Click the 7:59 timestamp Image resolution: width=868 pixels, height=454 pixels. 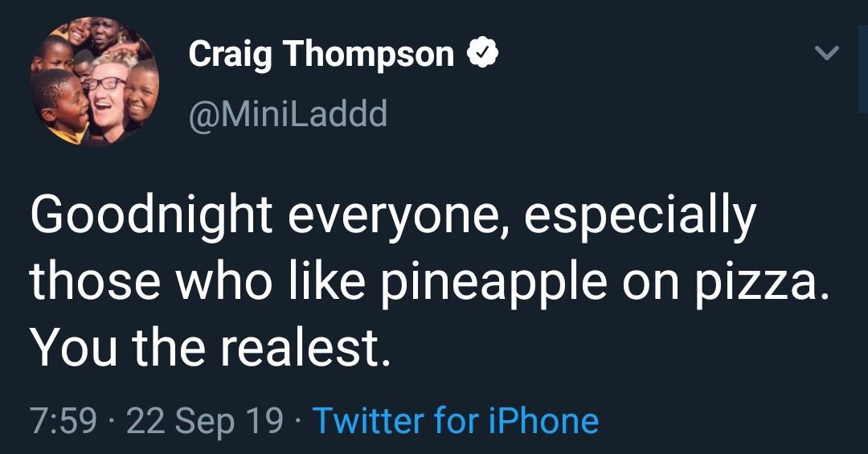tap(62, 420)
